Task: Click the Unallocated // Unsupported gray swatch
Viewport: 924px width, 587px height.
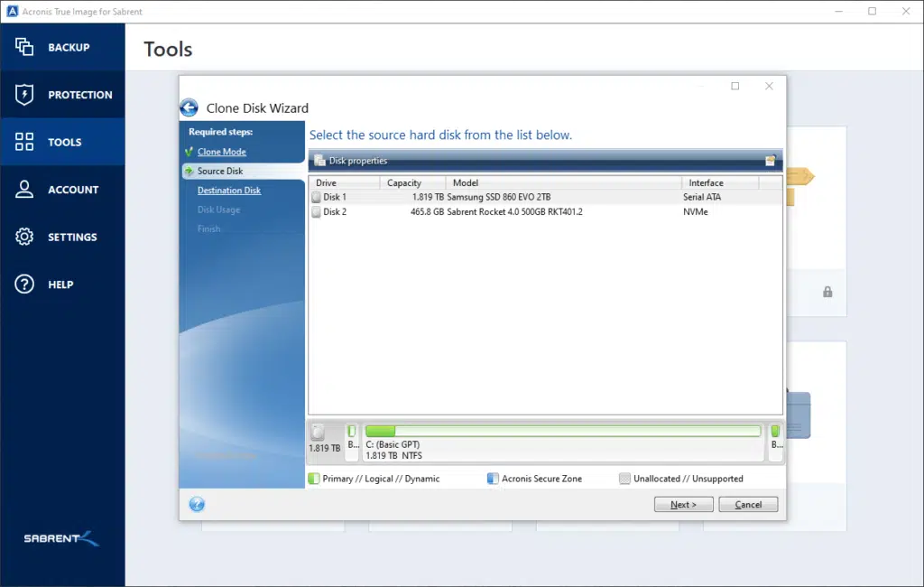Action: coord(624,479)
